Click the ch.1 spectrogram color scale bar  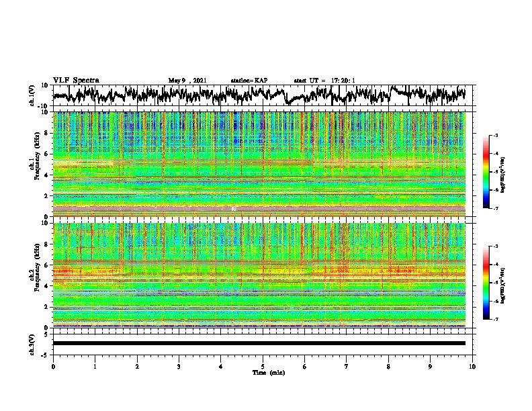pyautogui.click(x=486, y=172)
